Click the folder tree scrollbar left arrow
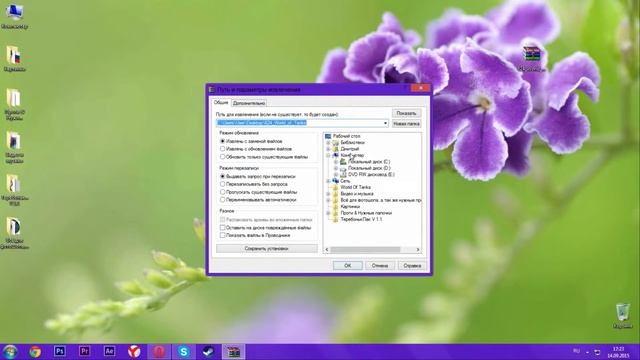This screenshot has height=360, width=640. [327, 249]
